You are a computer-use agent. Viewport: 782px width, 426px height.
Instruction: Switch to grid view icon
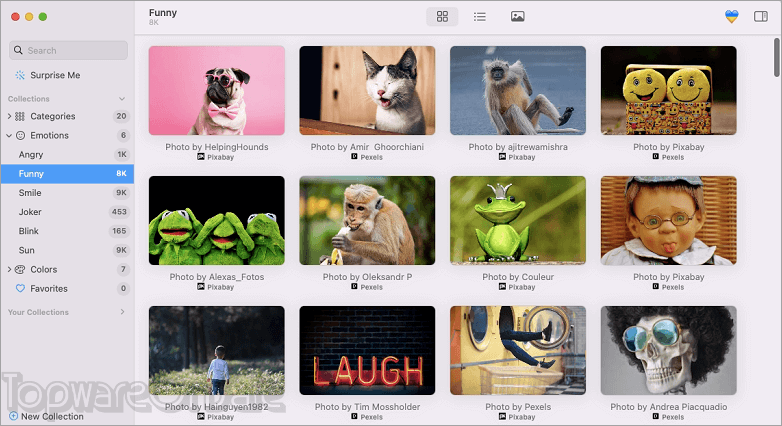442,16
